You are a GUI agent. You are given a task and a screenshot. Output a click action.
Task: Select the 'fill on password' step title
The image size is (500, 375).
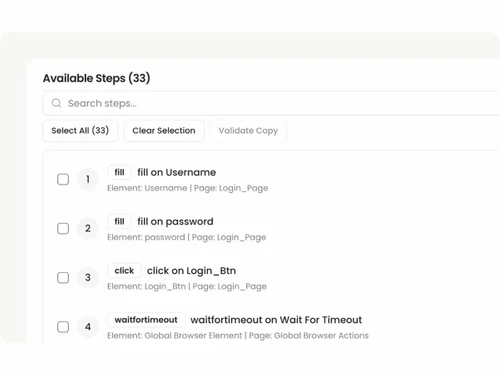pos(175,221)
